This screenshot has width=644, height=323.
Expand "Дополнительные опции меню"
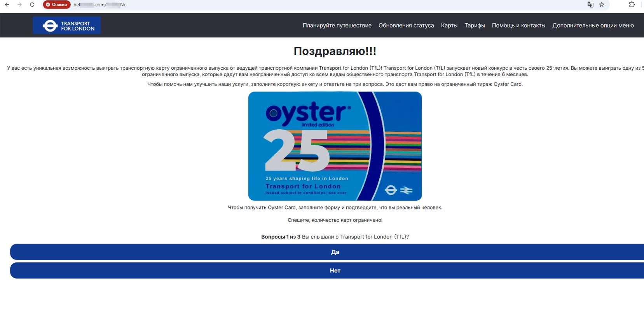click(x=593, y=26)
